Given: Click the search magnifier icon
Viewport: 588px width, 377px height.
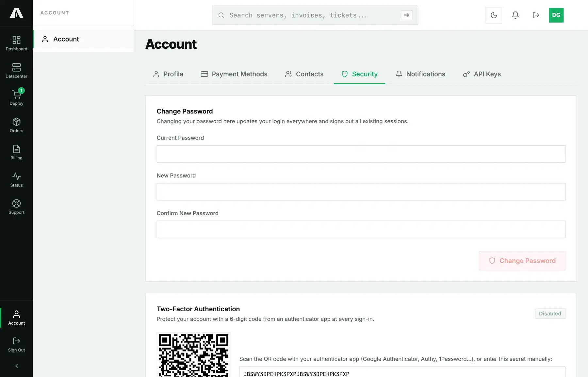Looking at the screenshot, I should 221,15.
